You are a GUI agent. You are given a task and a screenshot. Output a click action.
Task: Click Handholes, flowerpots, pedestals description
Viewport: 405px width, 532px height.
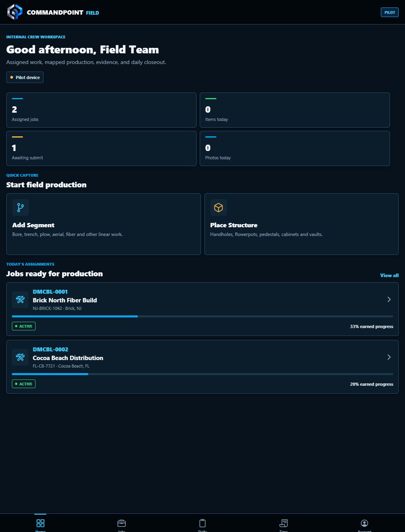pos(267,234)
